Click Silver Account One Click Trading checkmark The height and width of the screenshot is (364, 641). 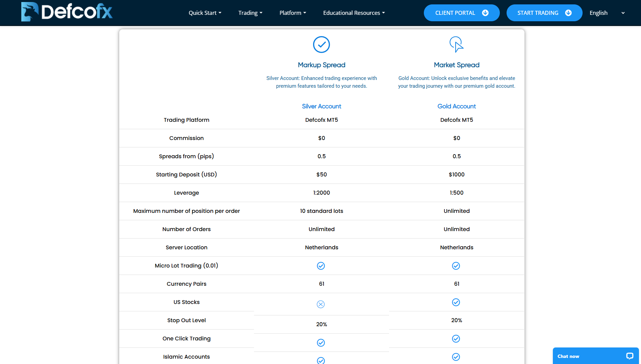(x=321, y=343)
